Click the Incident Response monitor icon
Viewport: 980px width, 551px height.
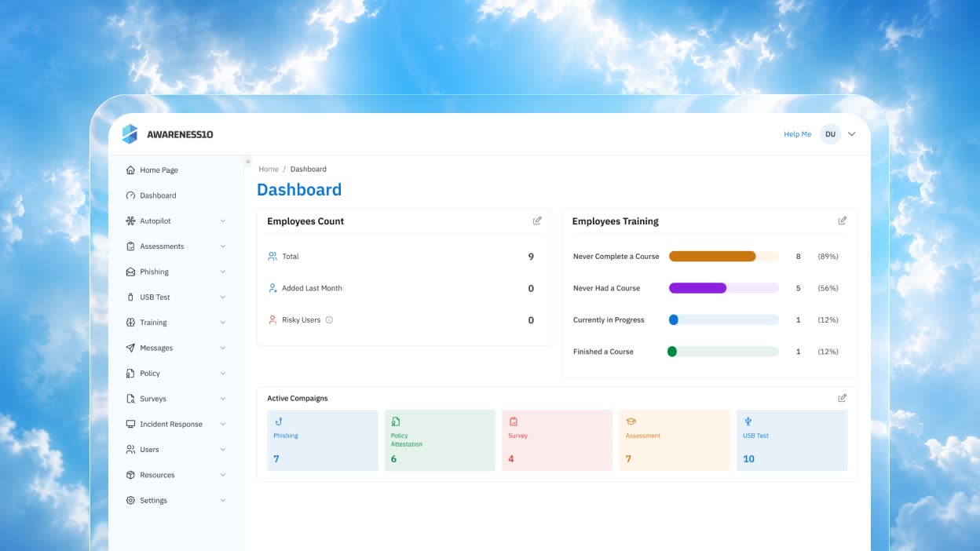[x=130, y=424]
